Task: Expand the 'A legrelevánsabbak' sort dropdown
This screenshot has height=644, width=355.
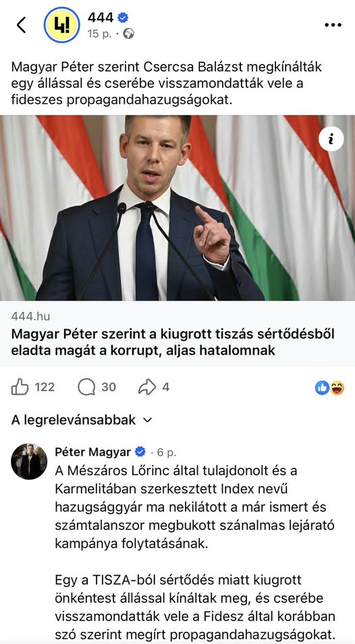Action: click(82, 420)
